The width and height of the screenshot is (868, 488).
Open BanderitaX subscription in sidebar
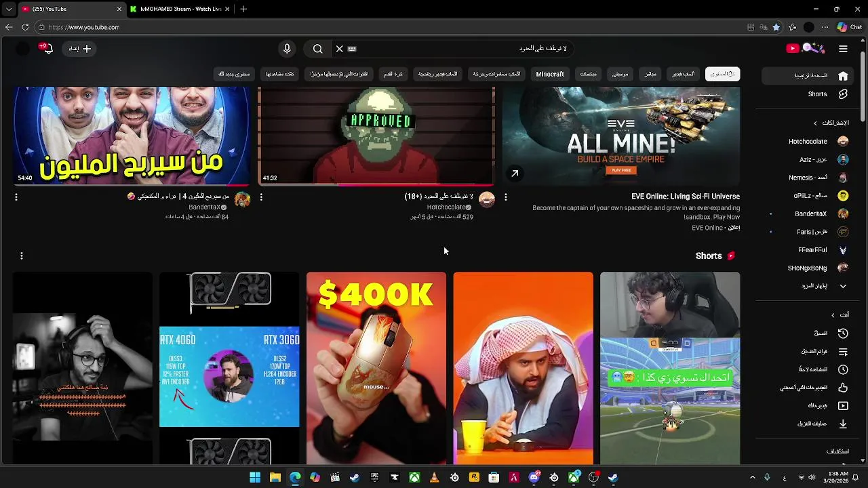[808, 213]
